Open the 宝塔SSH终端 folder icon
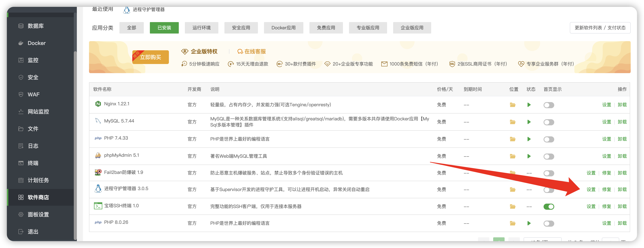The height and width of the screenshot is (248, 644). pos(513,207)
